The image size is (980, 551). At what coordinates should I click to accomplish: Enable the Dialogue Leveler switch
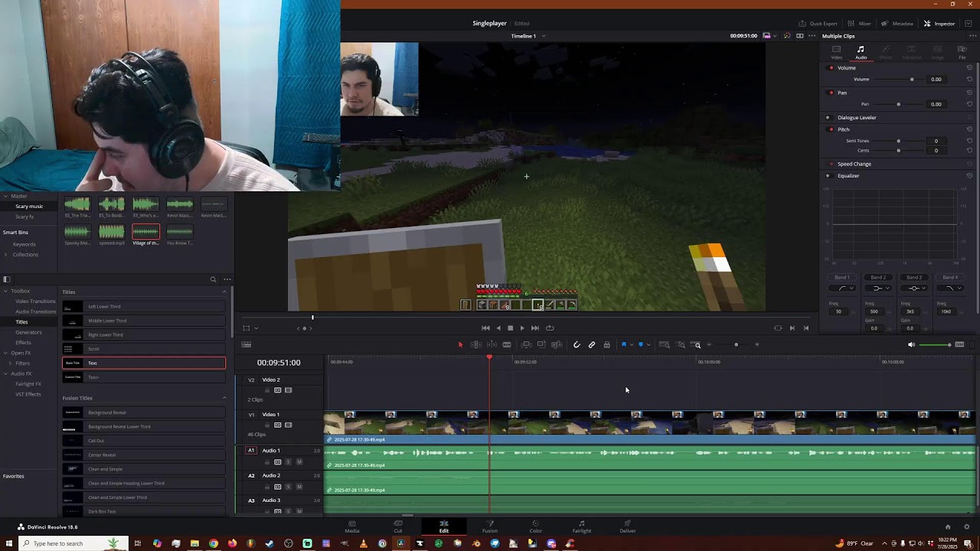click(828, 118)
